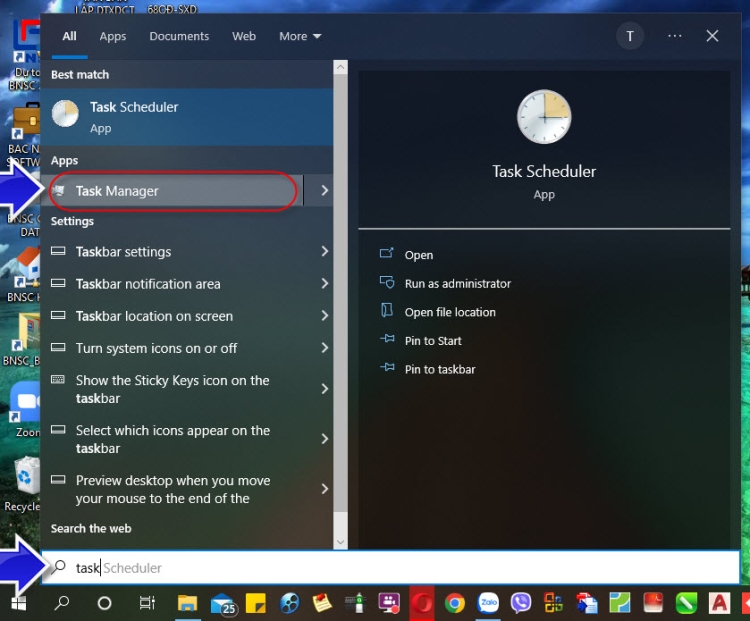The height and width of the screenshot is (621, 750).
Task: Open the Viber taskbar icon
Action: coord(520,603)
